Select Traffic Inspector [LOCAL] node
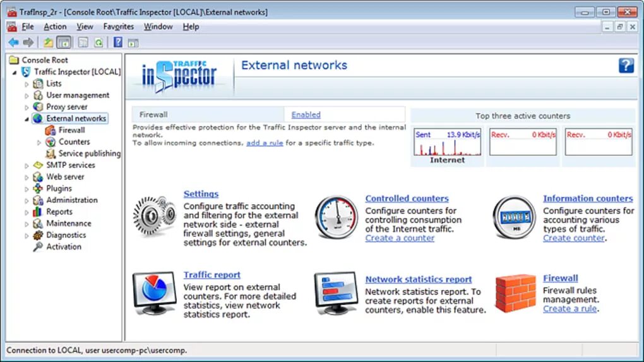Viewport: 644px width, 362px height. (x=77, y=72)
